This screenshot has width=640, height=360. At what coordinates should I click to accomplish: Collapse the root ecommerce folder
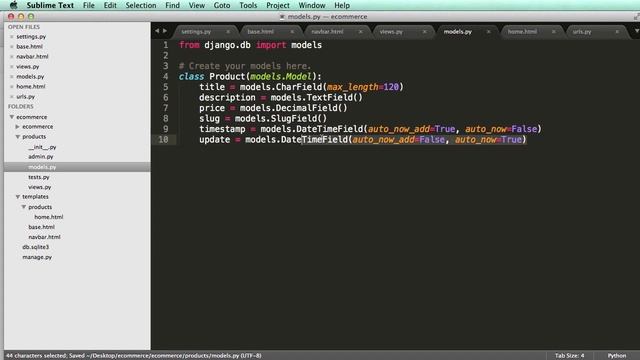pyautogui.click(x=12, y=117)
